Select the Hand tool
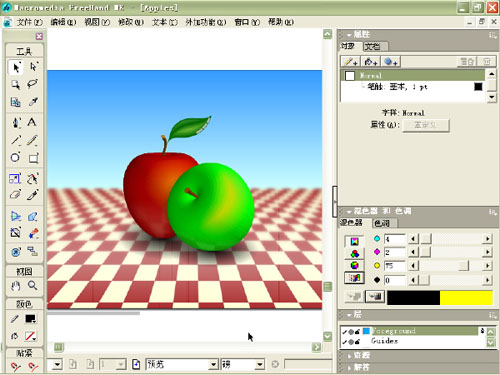Viewport: 500px width, 375px height. tap(15, 286)
